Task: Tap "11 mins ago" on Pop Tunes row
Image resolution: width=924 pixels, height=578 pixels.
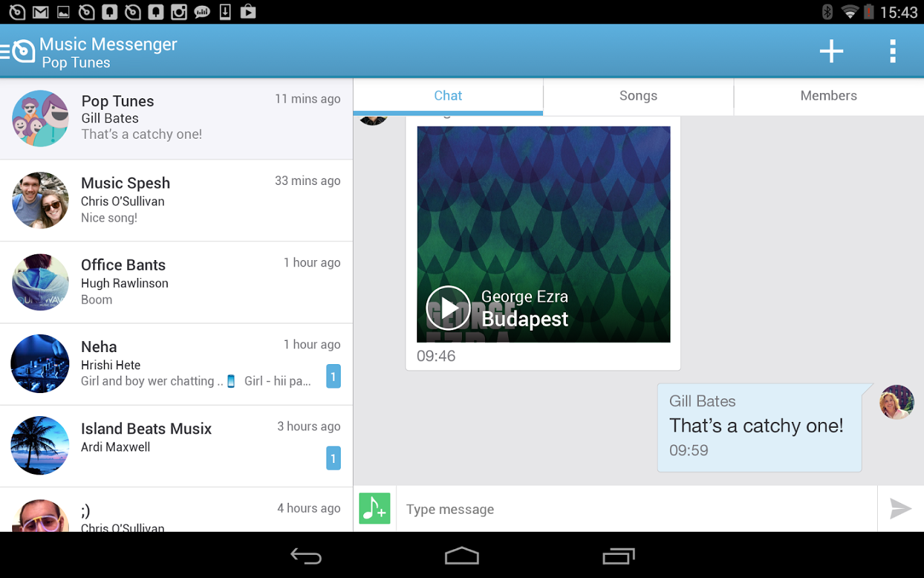Action: click(x=308, y=99)
